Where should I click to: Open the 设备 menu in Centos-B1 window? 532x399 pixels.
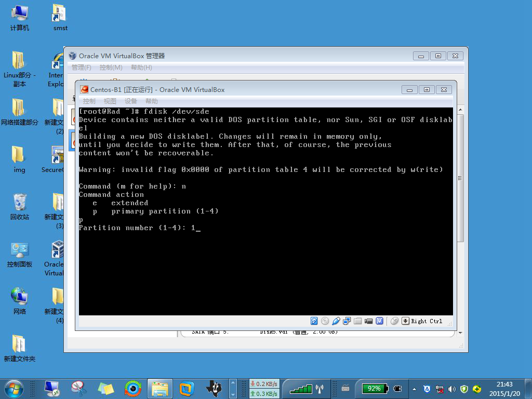coord(130,101)
